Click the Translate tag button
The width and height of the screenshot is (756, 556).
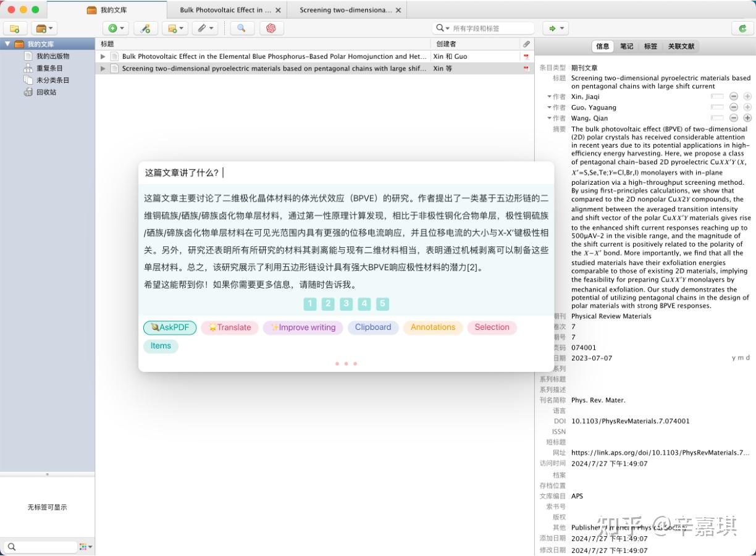[230, 327]
